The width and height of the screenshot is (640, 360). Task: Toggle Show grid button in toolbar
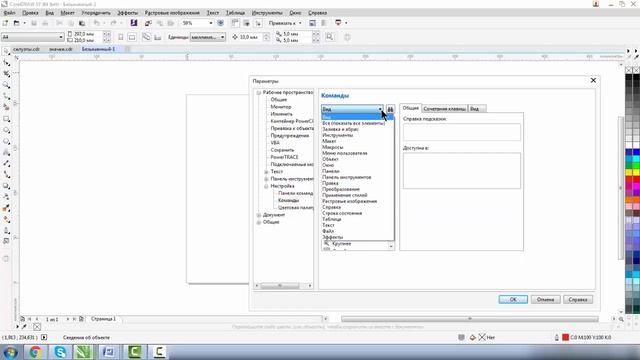coord(246,23)
